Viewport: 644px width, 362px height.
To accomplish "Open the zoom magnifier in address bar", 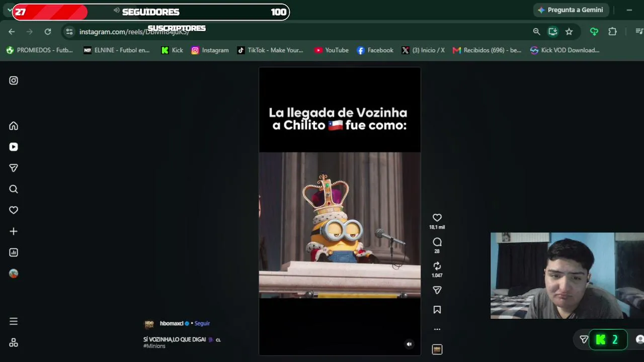I will (537, 32).
